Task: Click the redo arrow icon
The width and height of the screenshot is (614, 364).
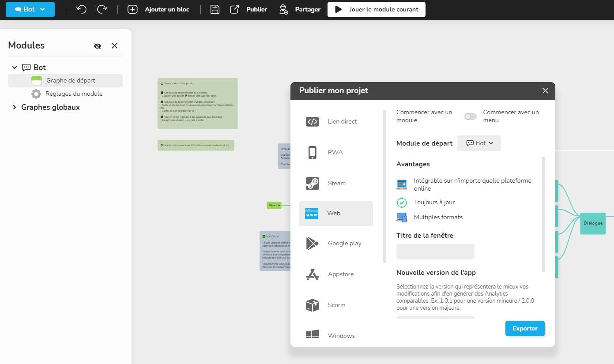Action: coord(102,9)
